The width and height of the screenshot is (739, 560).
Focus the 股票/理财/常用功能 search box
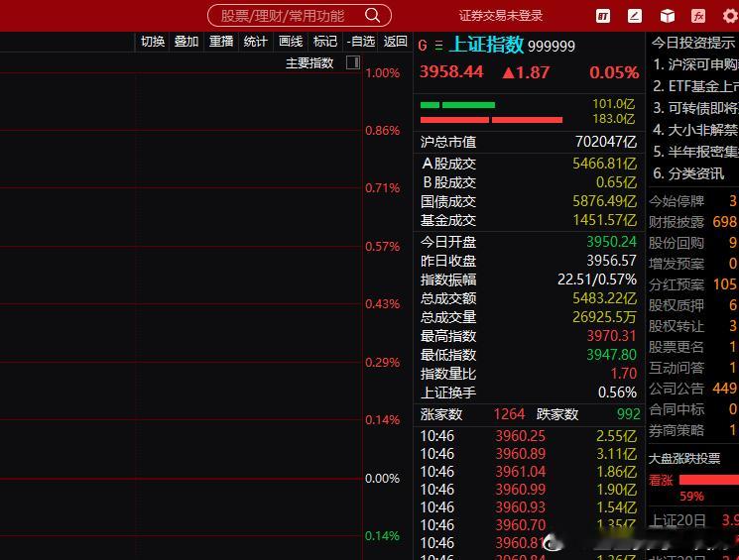(300, 16)
